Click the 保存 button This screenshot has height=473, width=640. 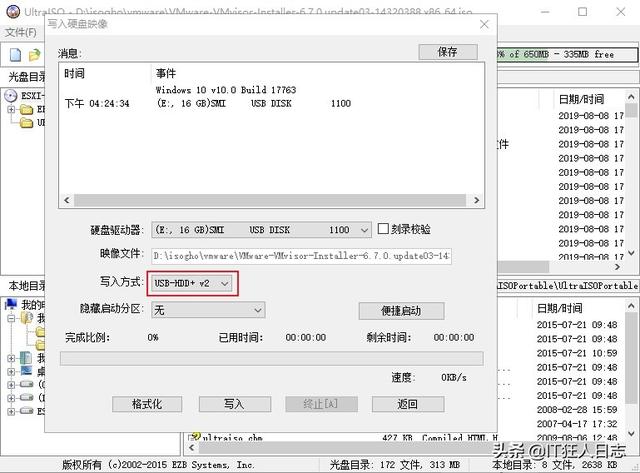(x=448, y=52)
